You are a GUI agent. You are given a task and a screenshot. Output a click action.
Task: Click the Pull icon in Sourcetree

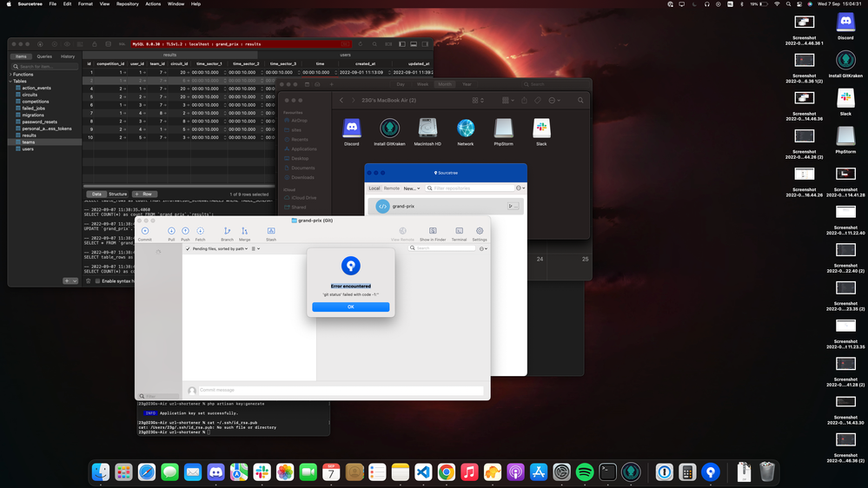(171, 233)
